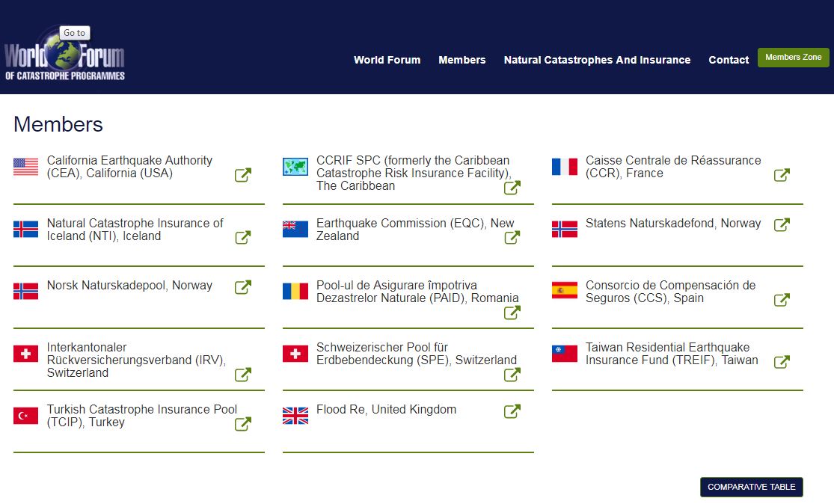Open the World Forum menu item
The image size is (834, 504).
click(387, 60)
